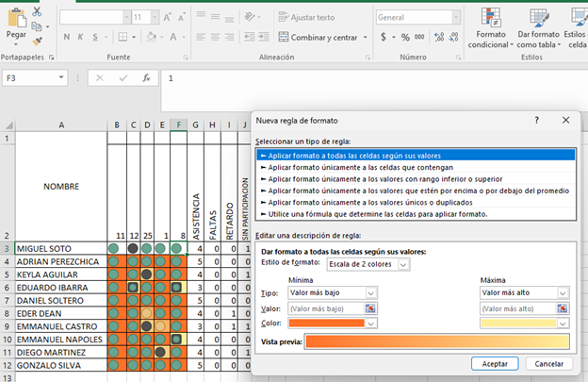Click the Pegar (paste) icon

pyautogui.click(x=16, y=17)
